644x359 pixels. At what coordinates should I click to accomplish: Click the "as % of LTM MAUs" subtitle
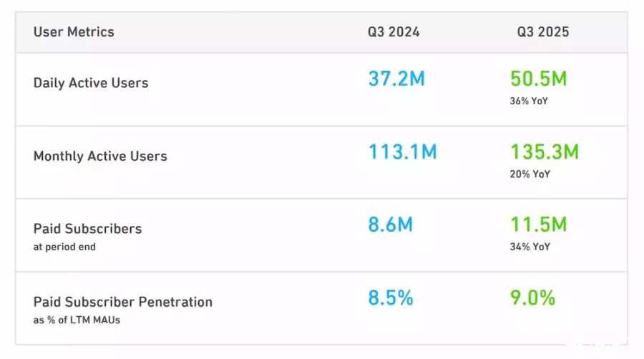tap(77, 320)
